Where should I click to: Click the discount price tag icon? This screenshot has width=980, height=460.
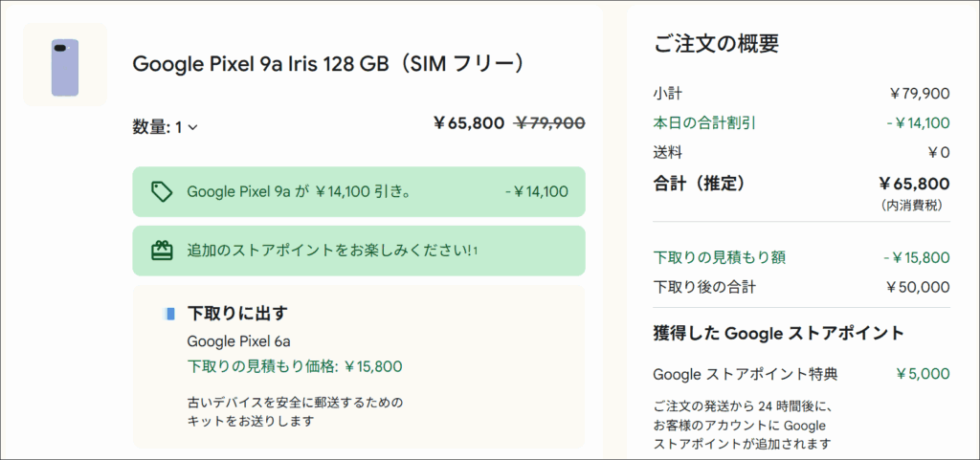(162, 191)
